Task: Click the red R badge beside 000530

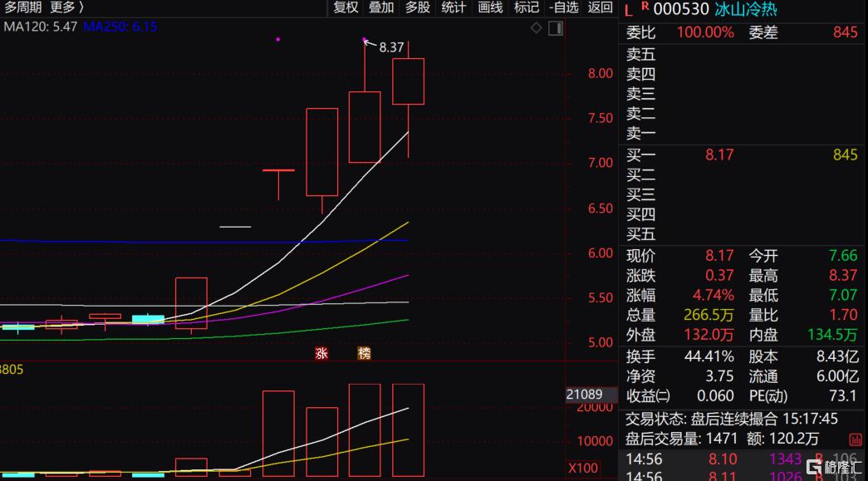Action: click(645, 6)
